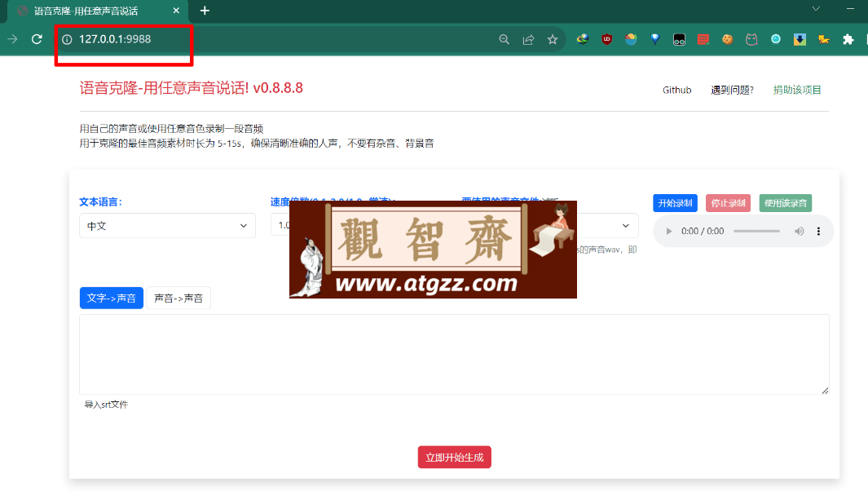This screenshot has width=868, height=500.
Task: Click the 文本语言 label
Action: 101,202
